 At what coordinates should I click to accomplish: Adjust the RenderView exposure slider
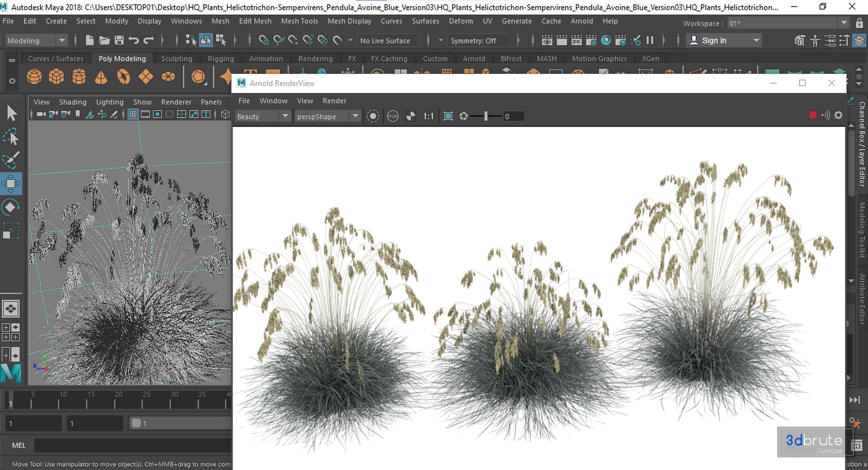click(x=486, y=116)
